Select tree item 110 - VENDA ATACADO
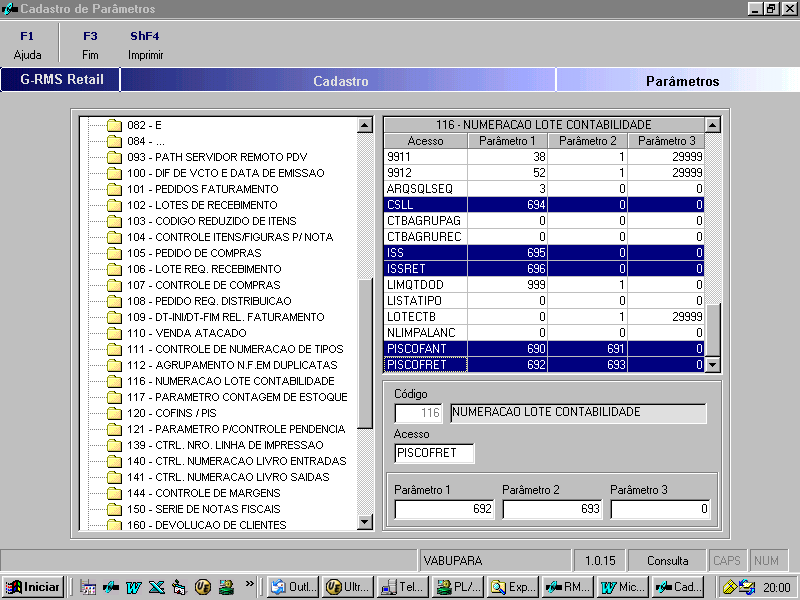The image size is (800, 600). 186,333
